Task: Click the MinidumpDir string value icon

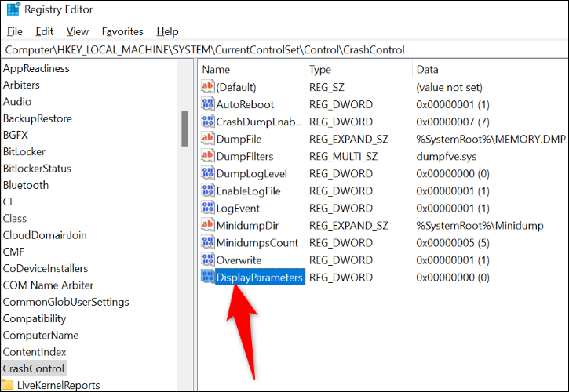Action: pos(207,225)
